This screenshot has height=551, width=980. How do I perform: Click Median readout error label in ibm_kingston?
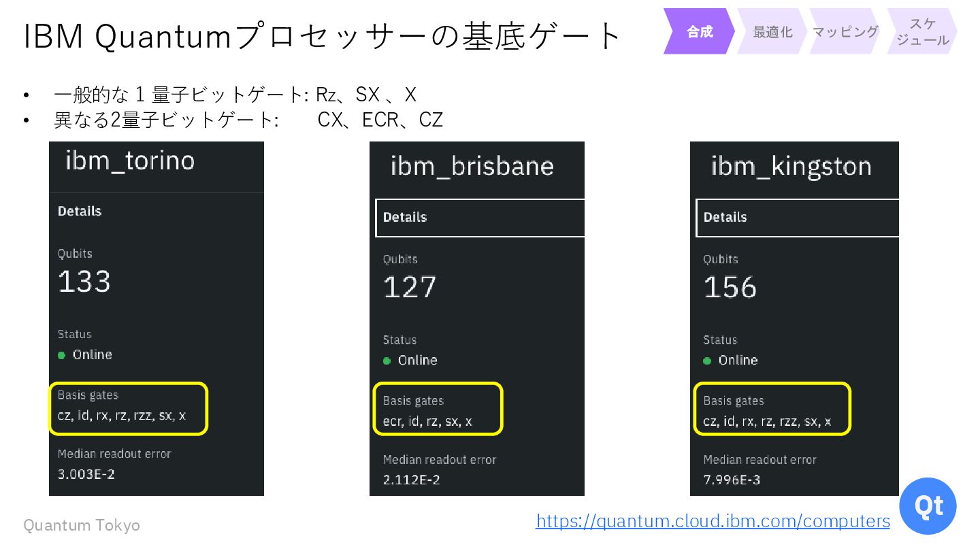[759, 460]
